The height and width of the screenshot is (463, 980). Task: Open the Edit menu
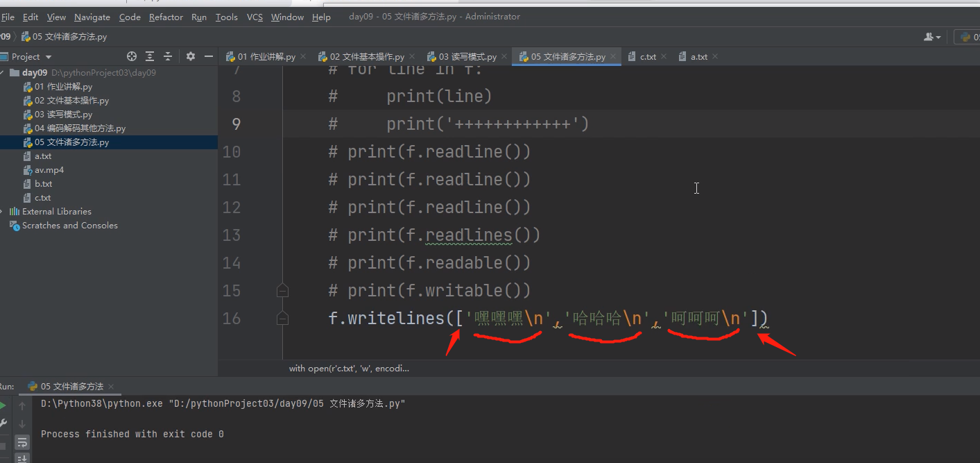pyautogui.click(x=31, y=17)
